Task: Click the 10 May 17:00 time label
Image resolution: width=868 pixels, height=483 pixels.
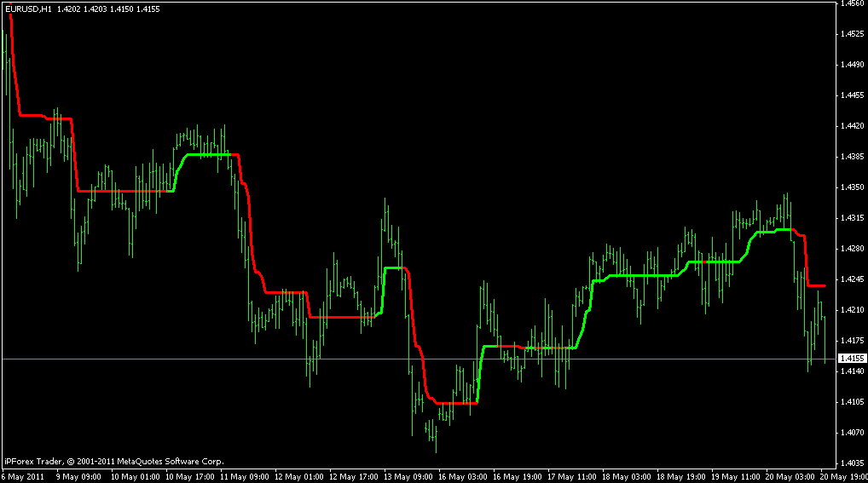Action: (190, 477)
